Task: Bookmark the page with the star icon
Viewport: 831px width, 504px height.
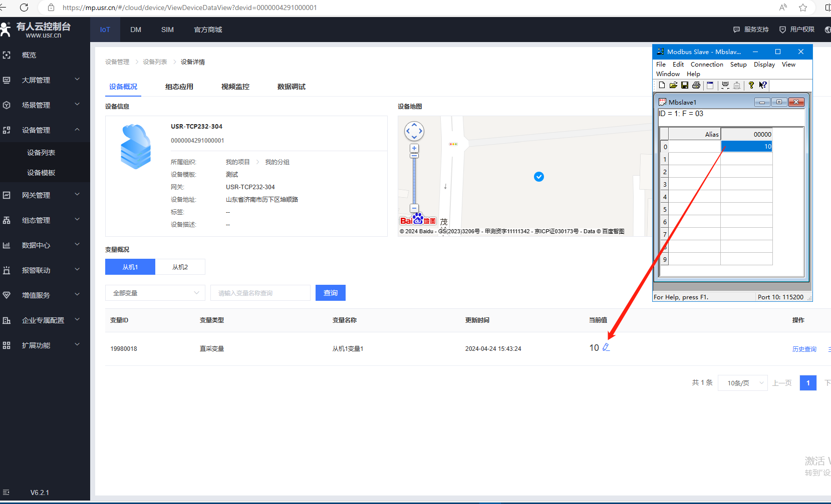Action: tap(803, 8)
